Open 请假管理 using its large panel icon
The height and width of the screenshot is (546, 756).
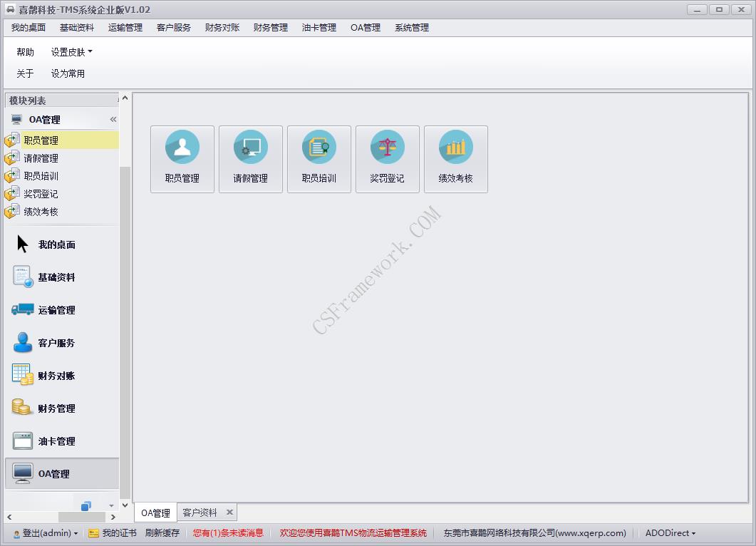250,158
